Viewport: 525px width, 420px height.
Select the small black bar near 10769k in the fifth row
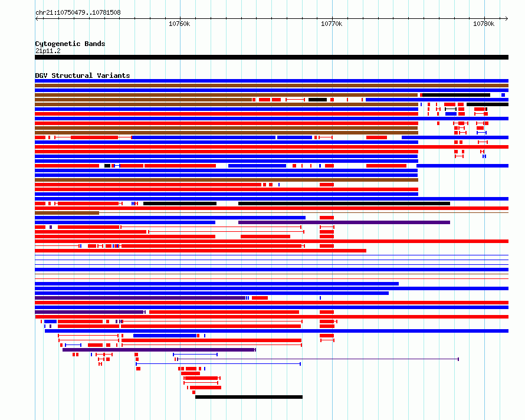317,100
